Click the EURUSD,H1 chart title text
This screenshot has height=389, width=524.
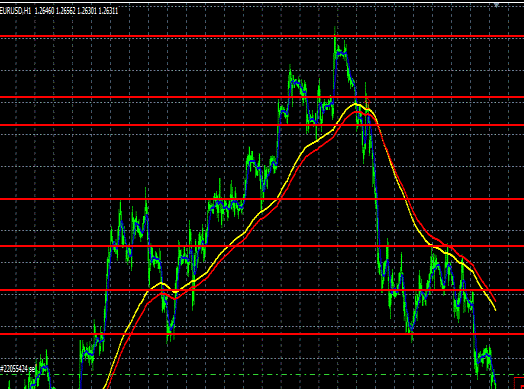[x=15, y=11]
